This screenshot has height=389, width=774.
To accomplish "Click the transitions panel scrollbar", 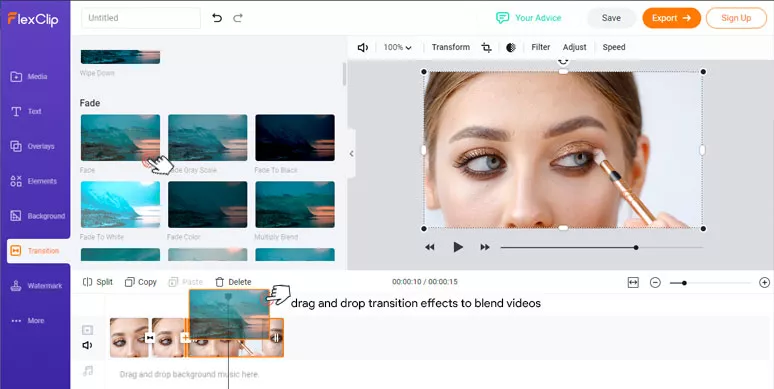I will coord(345,75).
